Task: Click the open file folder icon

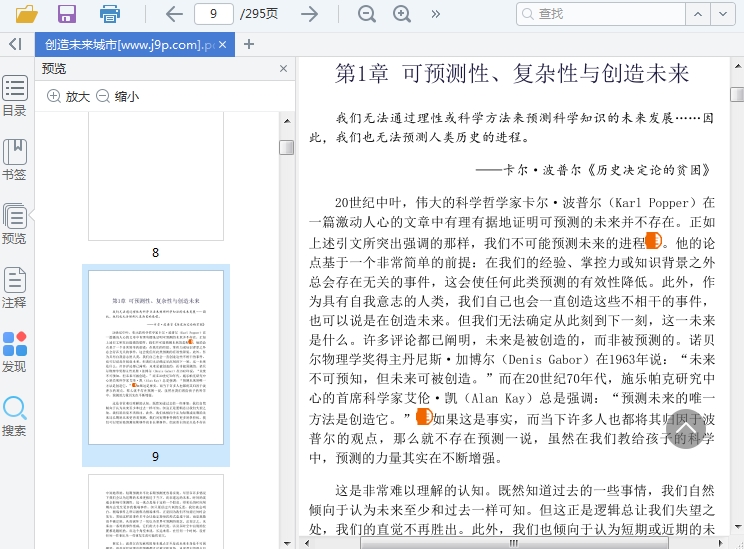Action: tap(26, 14)
